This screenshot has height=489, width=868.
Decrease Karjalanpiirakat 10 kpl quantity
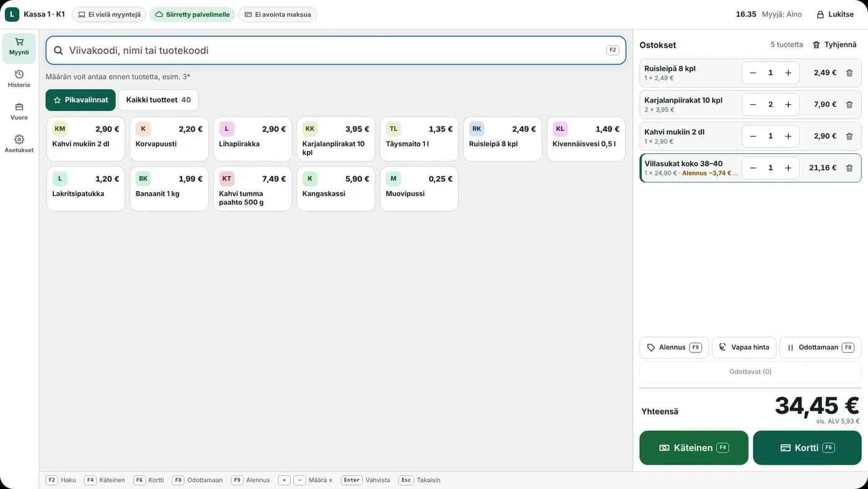(x=753, y=104)
